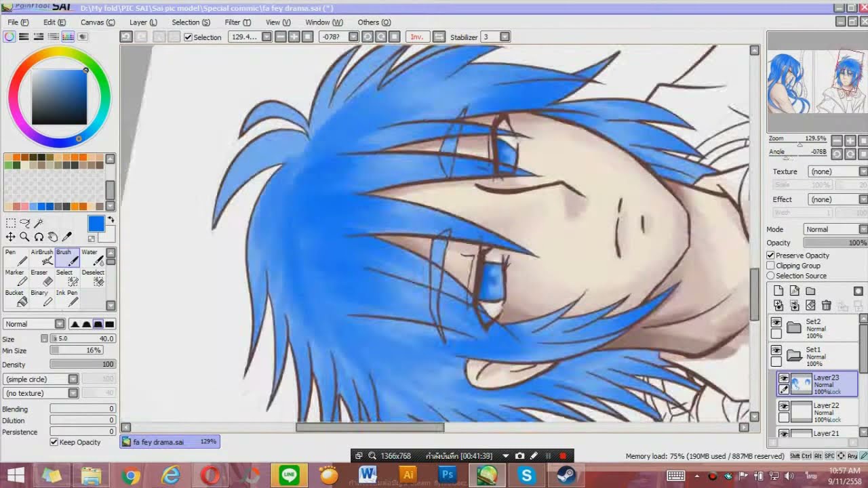Pick the Deselect pen tool

pyautogui.click(x=93, y=279)
